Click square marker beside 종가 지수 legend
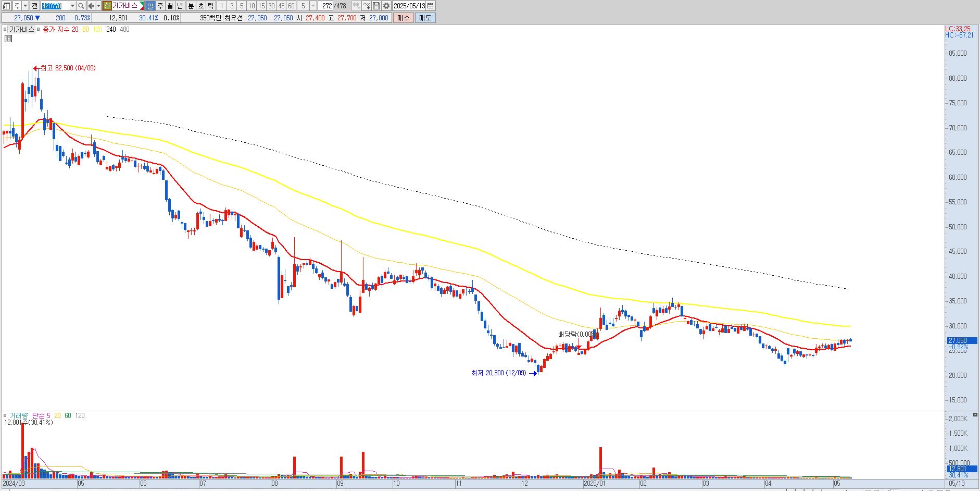Screen dimensions: 980x491 pyautogui.click(x=39, y=30)
